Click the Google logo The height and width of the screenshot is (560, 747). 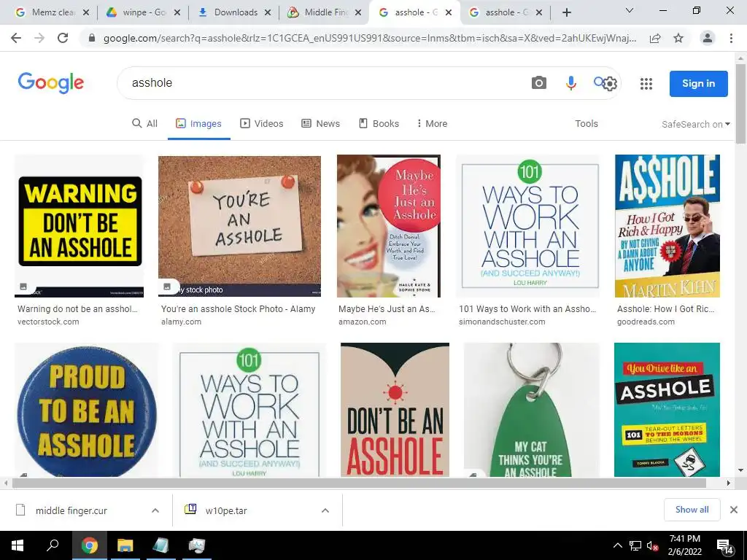[51, 83]
